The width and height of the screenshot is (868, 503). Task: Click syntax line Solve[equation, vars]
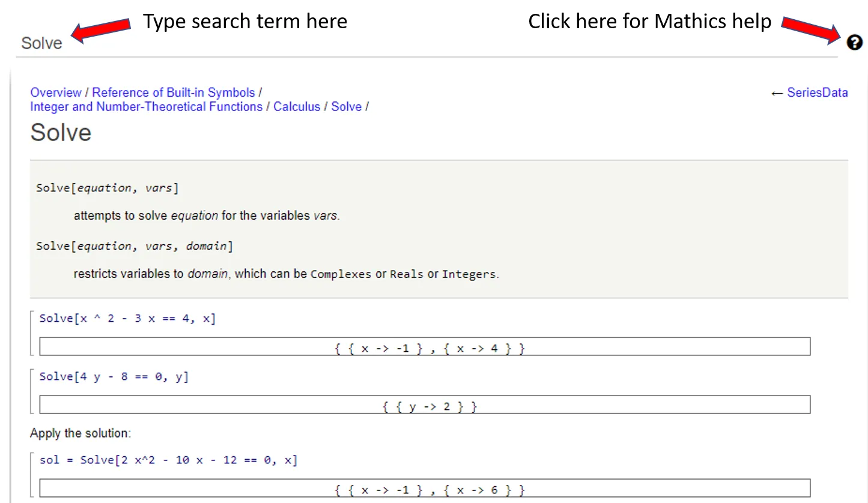[x=108, y=188]
